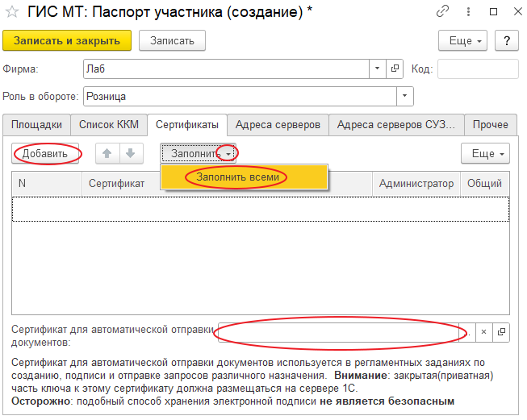Clear the auto-send certificate field

tap(483, 331)
